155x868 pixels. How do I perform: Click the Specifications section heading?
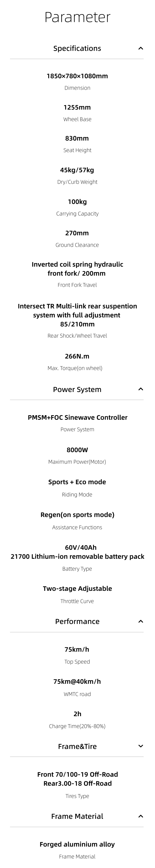tap(77, 48)
